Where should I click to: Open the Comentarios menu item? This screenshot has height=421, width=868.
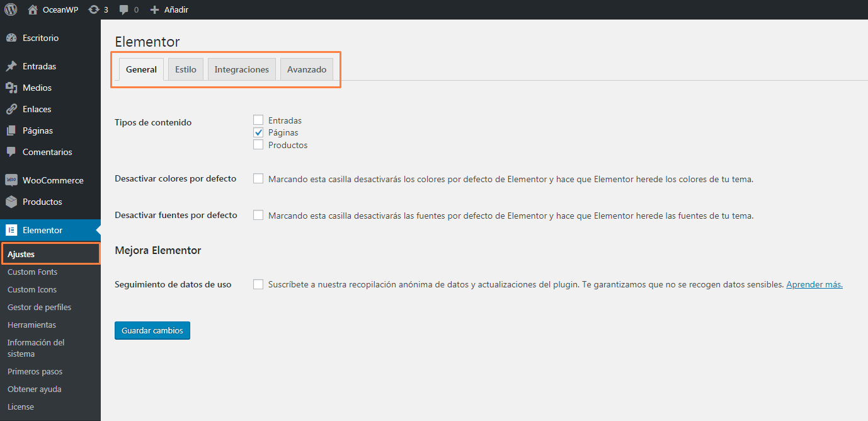(x=50, y=152)
